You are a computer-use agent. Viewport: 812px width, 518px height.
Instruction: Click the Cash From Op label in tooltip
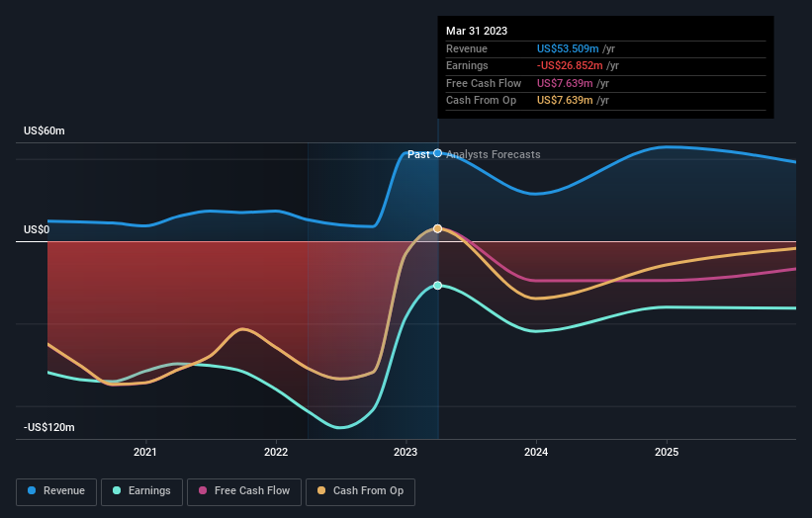[481, 101]
